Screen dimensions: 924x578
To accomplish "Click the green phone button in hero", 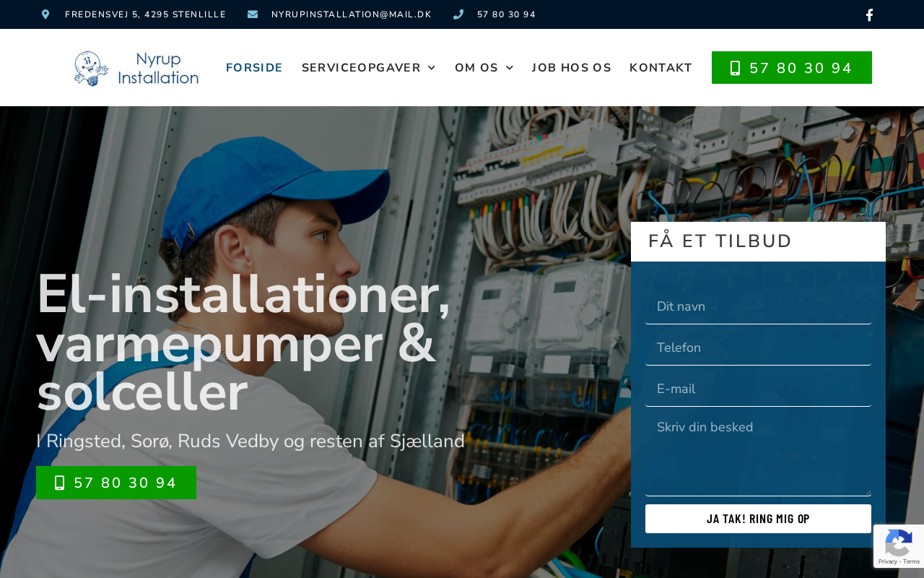I will (x=116, y=483).
